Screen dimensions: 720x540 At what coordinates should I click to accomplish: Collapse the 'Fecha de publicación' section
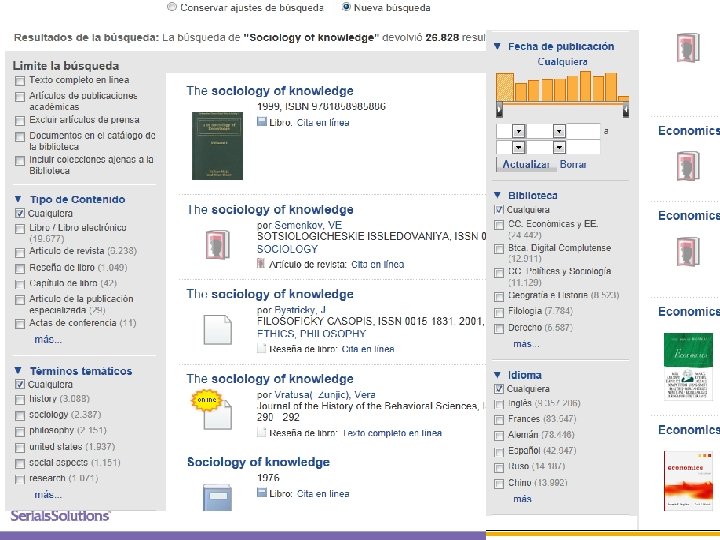point(497,46)
